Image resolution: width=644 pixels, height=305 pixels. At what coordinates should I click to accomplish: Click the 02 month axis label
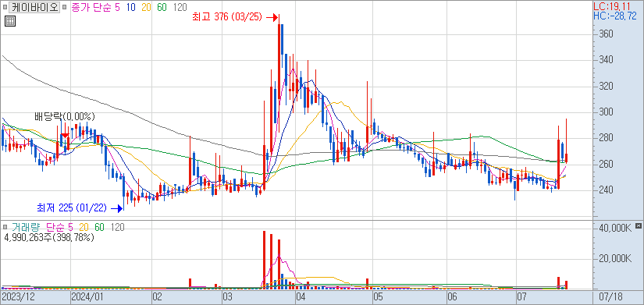tap(158, 296)
